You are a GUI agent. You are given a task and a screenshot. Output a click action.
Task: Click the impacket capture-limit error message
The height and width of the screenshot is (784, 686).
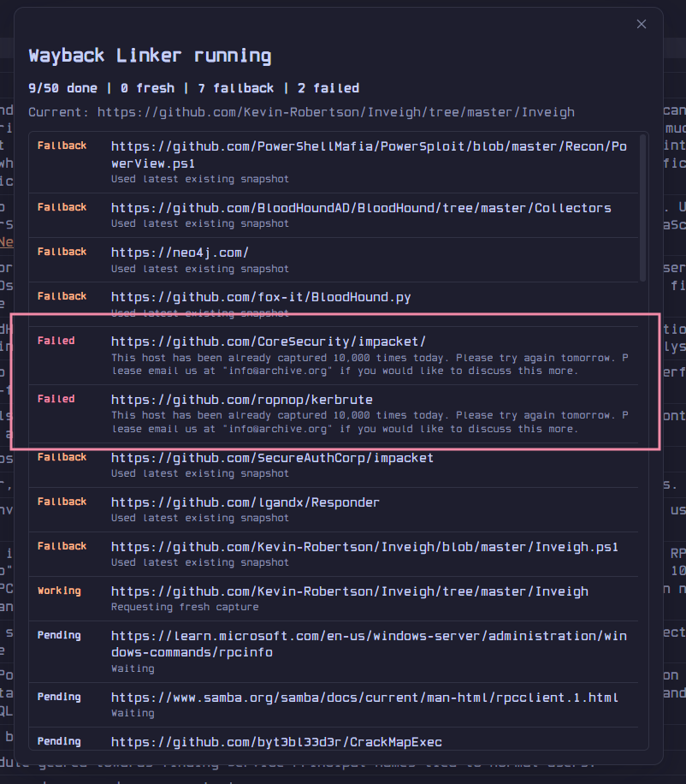point(370,364)
